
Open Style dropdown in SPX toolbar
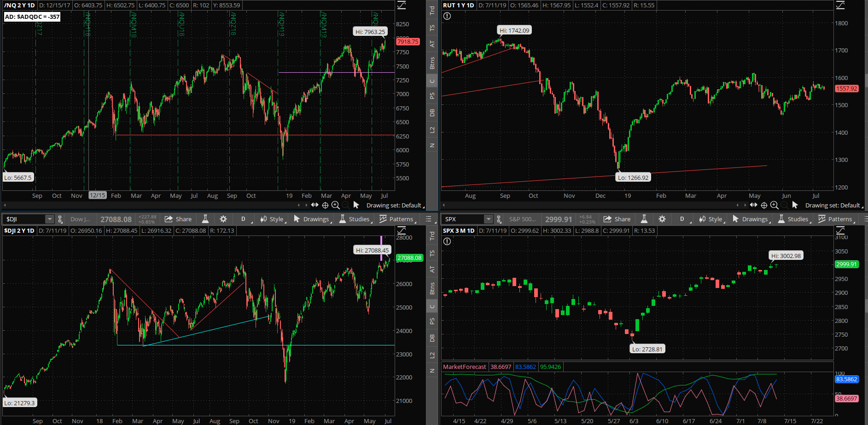point(711,219)
